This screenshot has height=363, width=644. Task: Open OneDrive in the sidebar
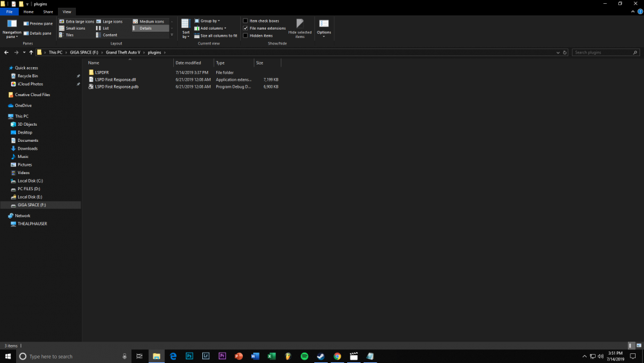pyautogui.click(x=23, y=106)
